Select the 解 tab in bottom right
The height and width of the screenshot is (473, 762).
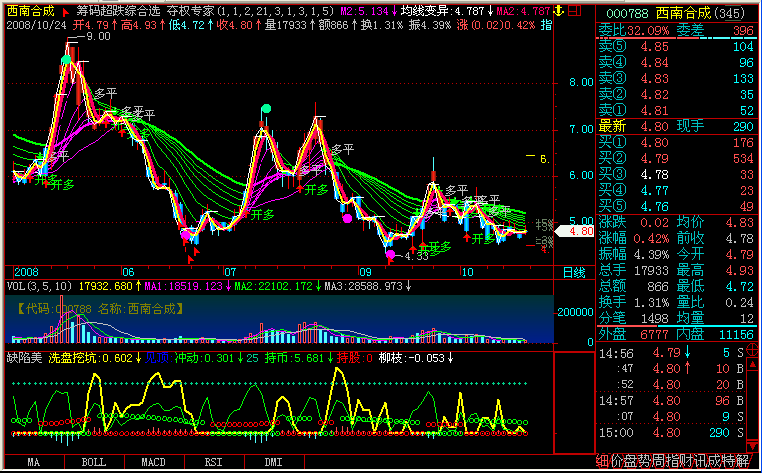[x=743, y=460]
